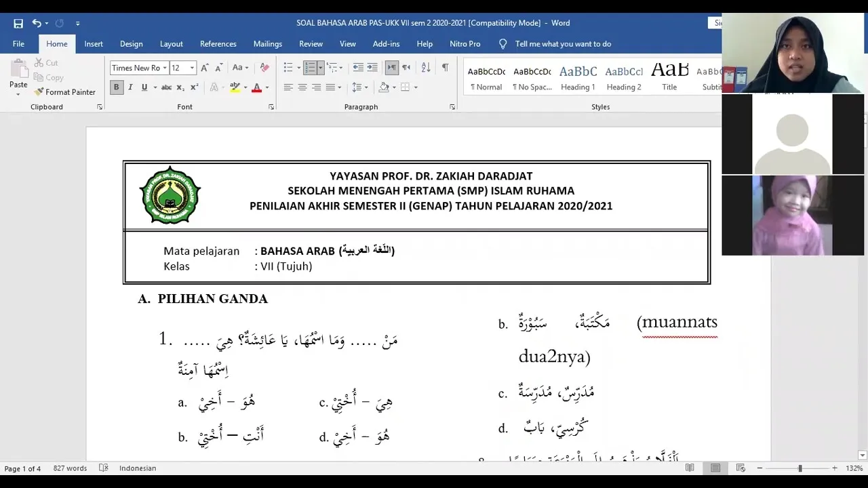The image size is (868, 488).
Task: Increase font size with Grow Font icon
Action: pyautogui.click(x=205, y=68)
